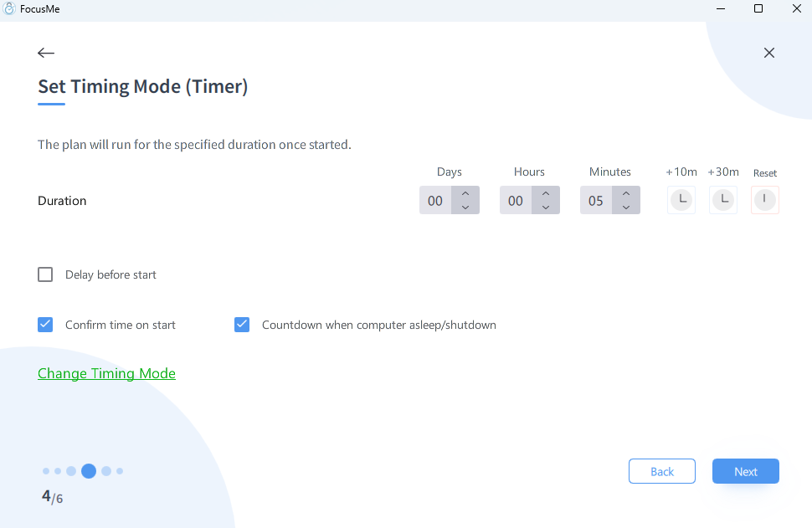
Task: Uncheck Confirm time on start
Action: pos(45,325)
